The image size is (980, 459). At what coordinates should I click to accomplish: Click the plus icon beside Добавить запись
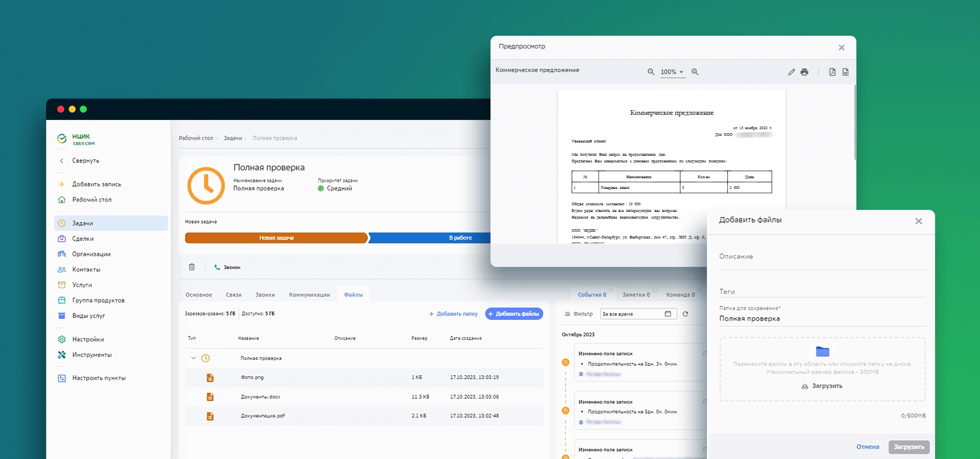62,184
